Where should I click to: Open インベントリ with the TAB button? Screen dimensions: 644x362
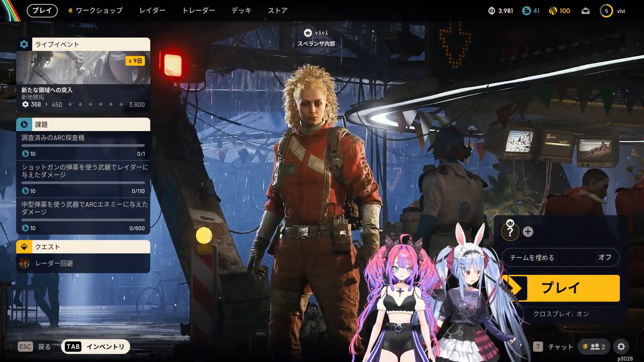[x=96, y=347]
